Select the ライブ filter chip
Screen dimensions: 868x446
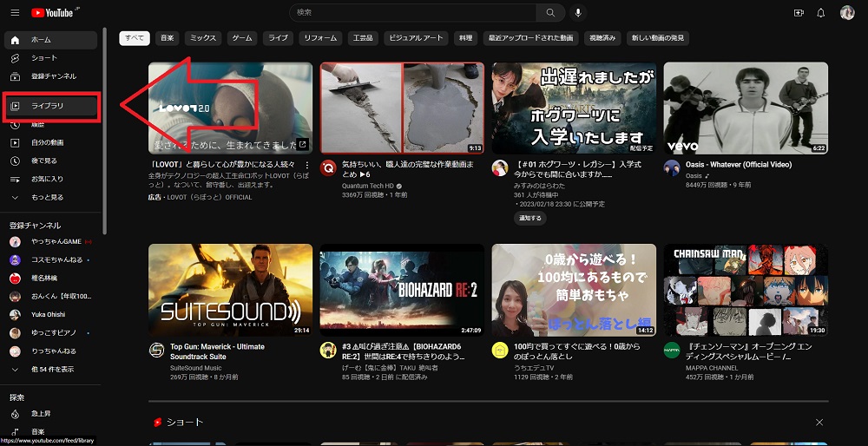click(278, 38)
